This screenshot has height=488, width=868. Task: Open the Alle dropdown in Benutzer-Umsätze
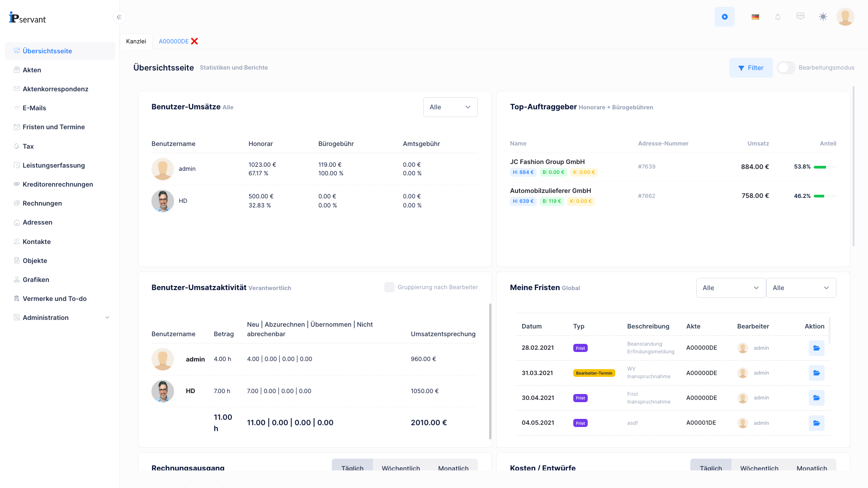point(450,107)
